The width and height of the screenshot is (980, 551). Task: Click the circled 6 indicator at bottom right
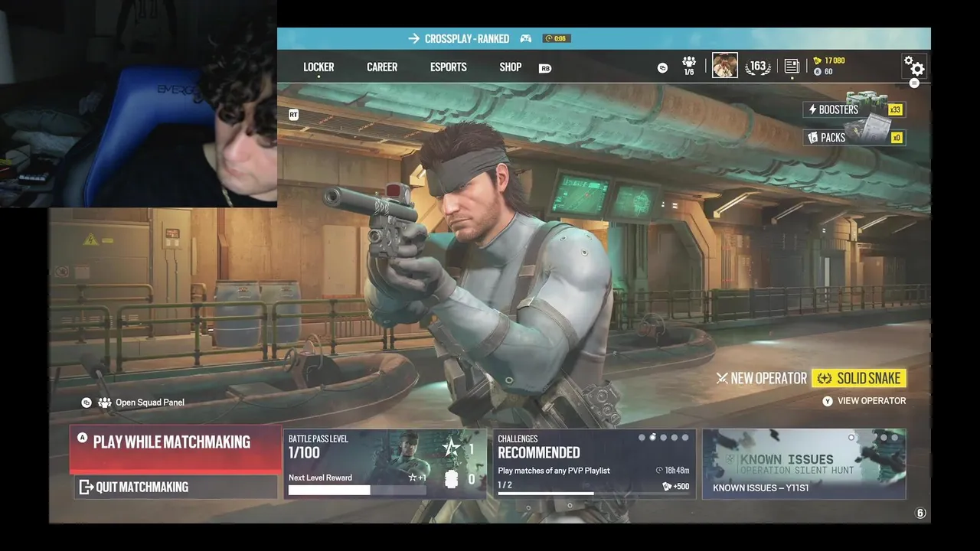tap(920, 514)
